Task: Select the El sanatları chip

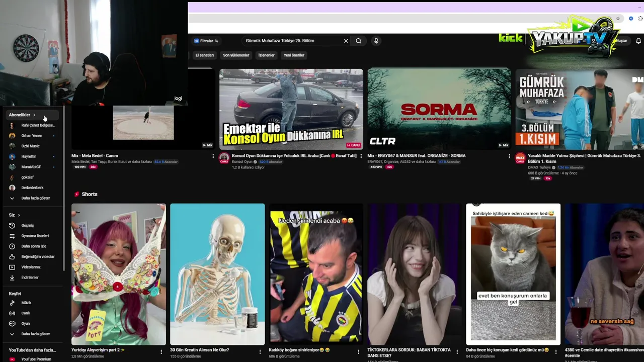Action: (204, 55)
